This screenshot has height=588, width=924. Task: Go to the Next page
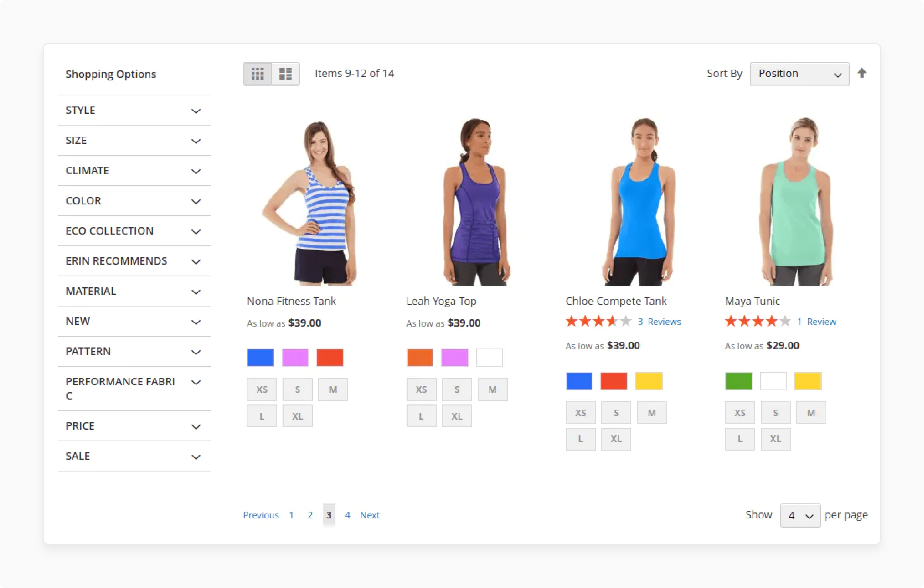[369, 515]
